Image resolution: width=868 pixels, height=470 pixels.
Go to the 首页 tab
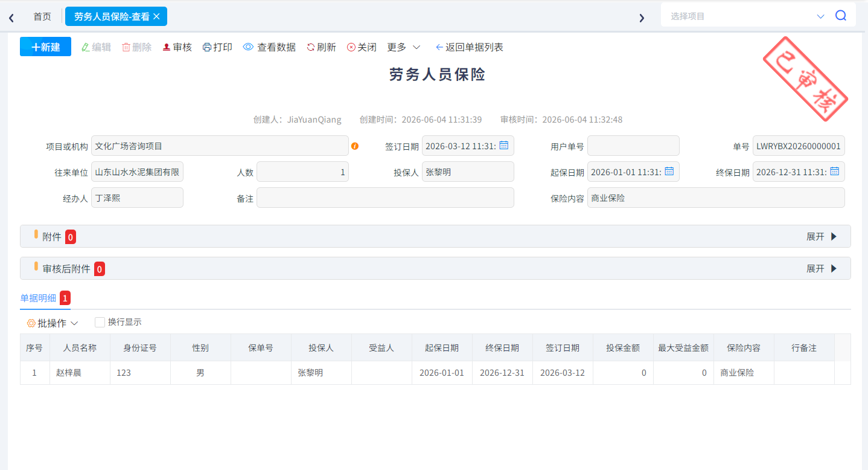42,16
